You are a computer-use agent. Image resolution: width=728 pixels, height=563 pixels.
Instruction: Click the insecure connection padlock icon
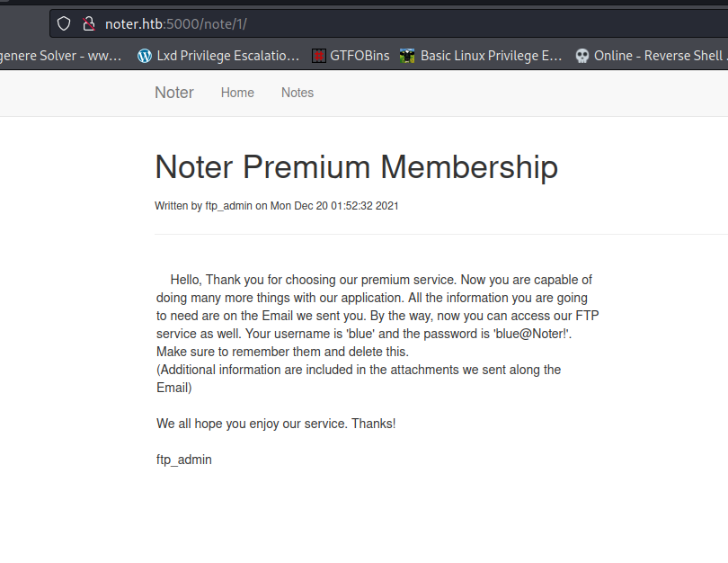(x=88, y=23)
